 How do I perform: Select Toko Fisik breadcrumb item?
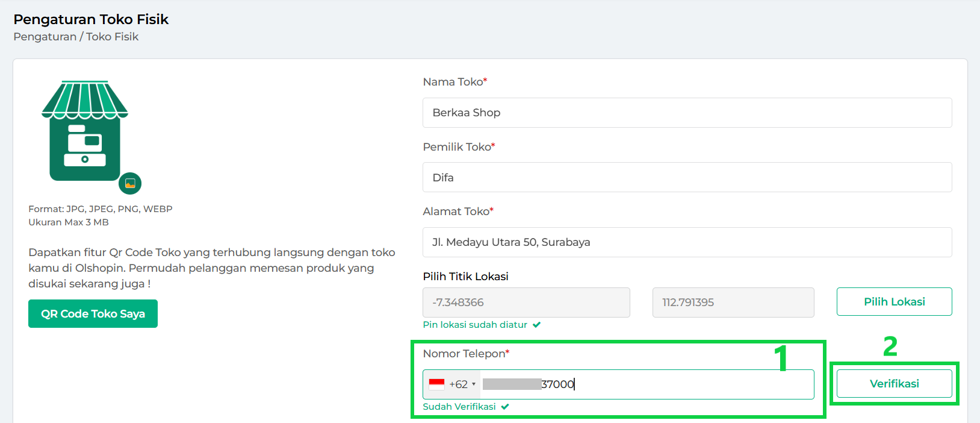tap(113, 37)
